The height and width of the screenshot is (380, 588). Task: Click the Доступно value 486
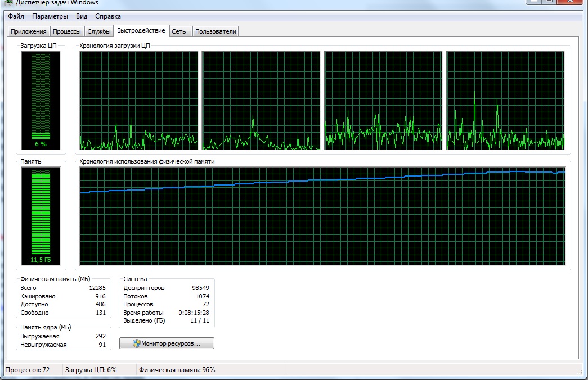tap(101, 304)
